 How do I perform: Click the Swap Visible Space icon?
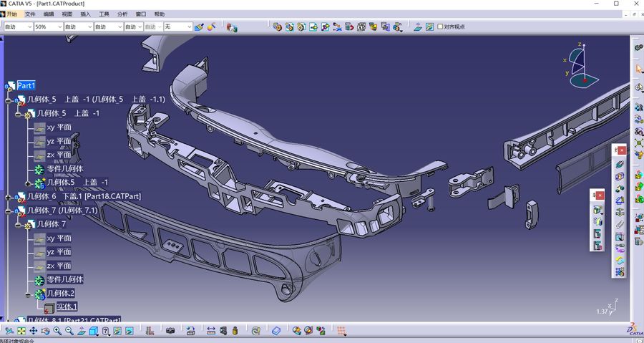pos(130,331)
